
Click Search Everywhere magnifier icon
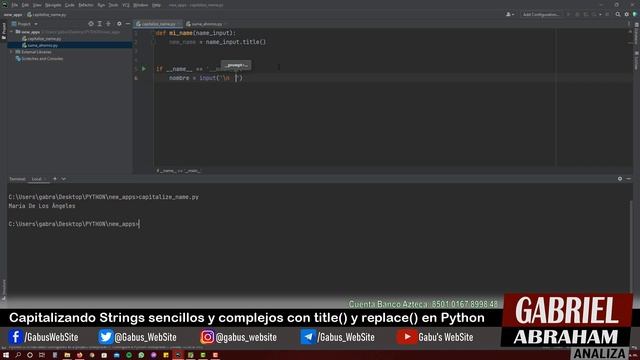[x=618, y=15]
